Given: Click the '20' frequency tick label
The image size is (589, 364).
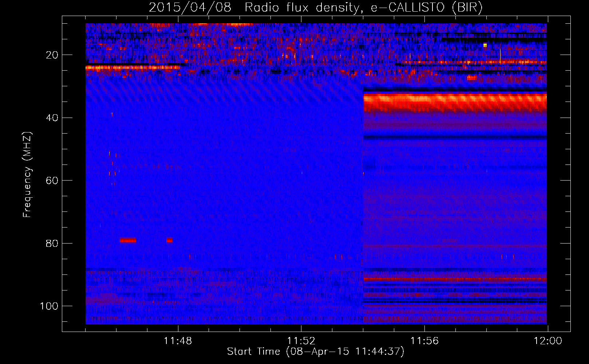Looking at the screenshot, I should [x=52, y=55].
